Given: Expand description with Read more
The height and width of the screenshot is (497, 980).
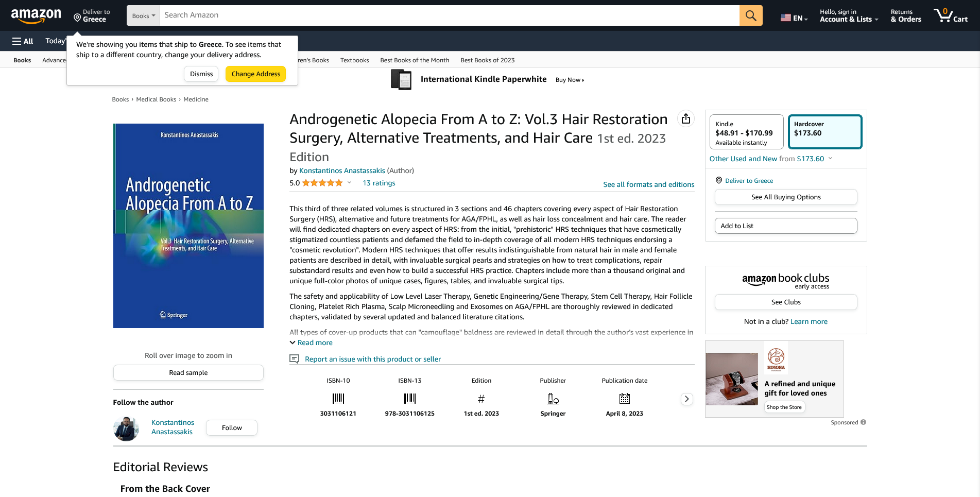Looking at the screenshot, I should [x=315, y=343].
